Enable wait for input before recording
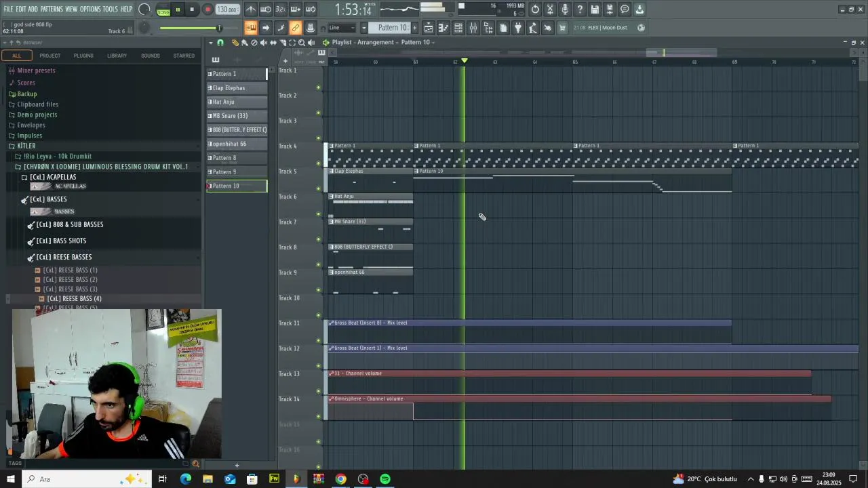Viewport: 868px width, 488px height. [266, 9]
